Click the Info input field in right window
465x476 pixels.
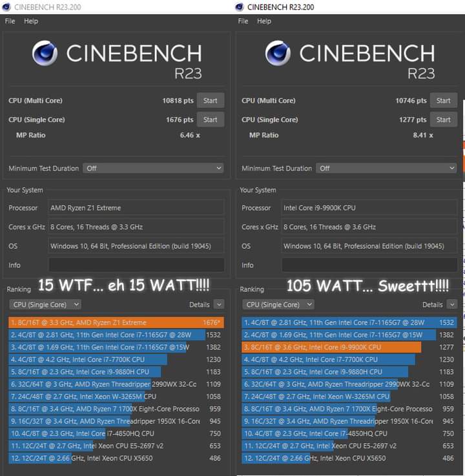pyautogui.click(x=369, y=265)
